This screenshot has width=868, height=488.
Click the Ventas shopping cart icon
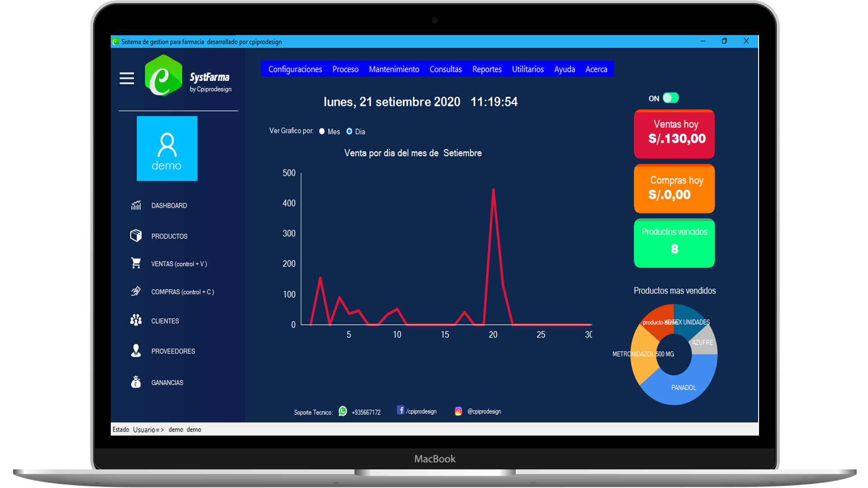click(136, 263)
